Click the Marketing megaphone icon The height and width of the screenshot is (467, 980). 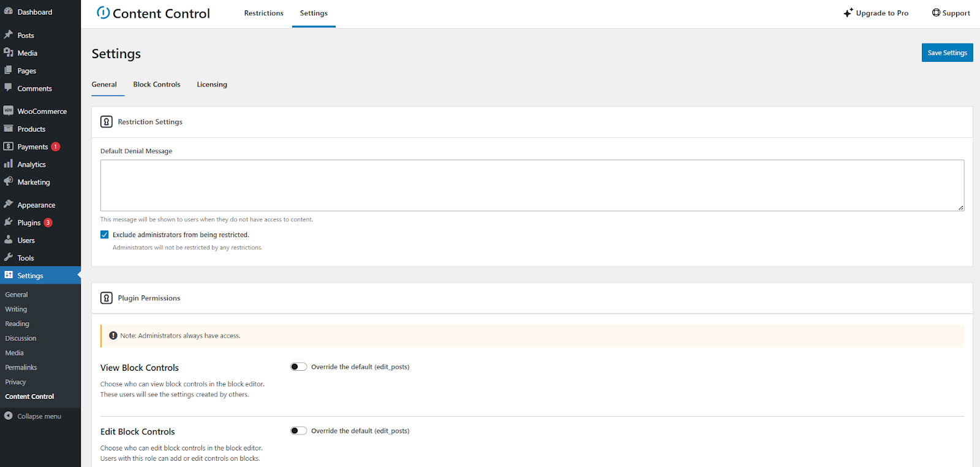tap(8, 181)
